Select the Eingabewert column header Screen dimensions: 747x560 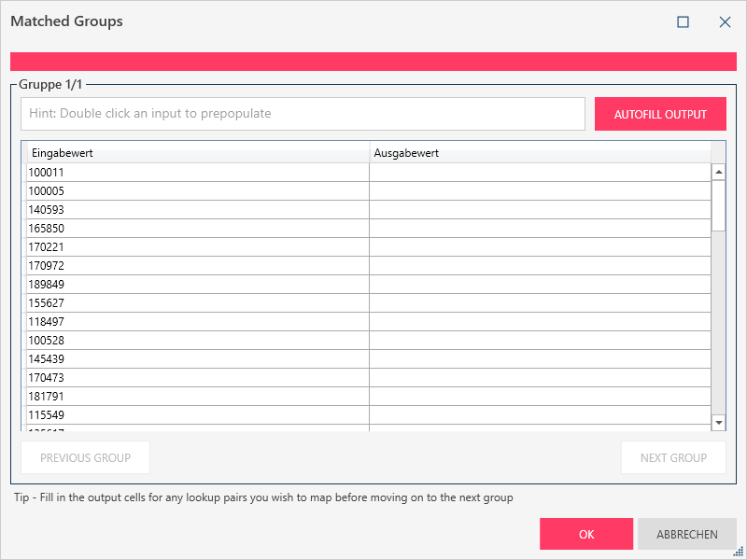(196, 153)
